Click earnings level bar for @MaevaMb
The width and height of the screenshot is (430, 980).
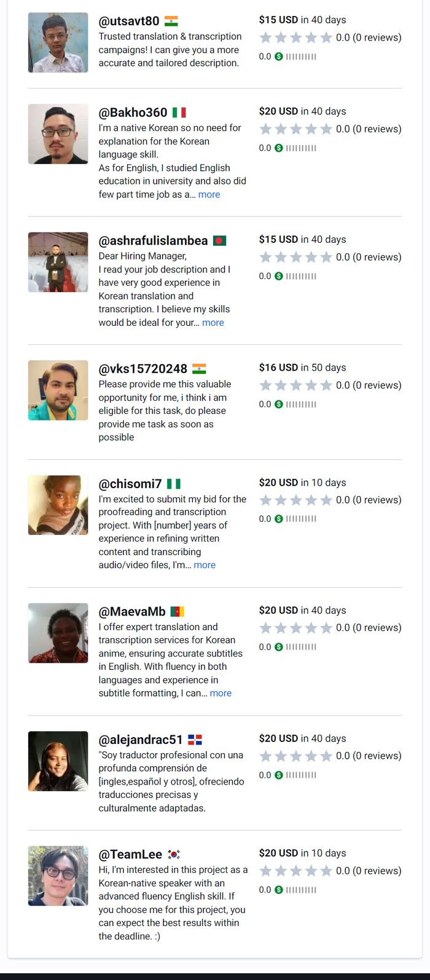click(301, 647)
